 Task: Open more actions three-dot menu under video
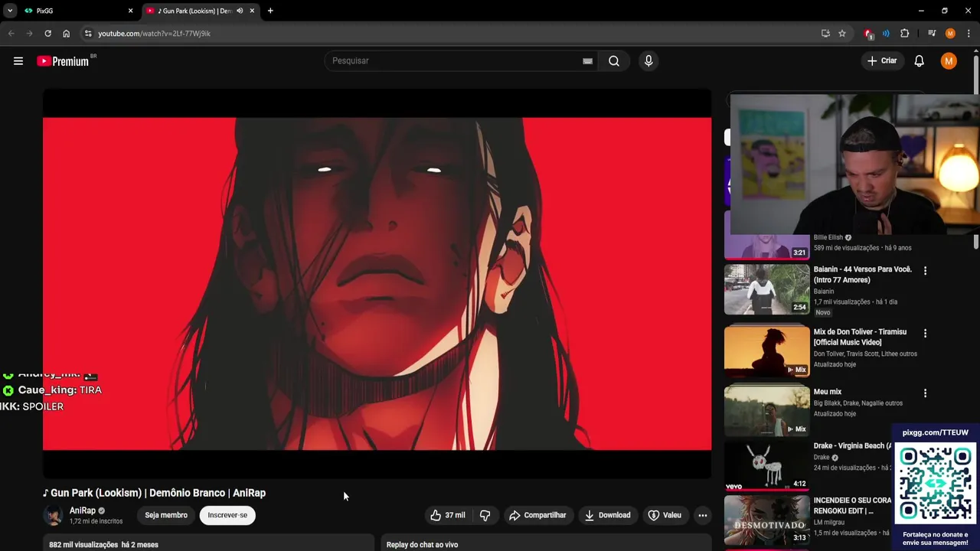pyautogui.click(x=702, y=515)
